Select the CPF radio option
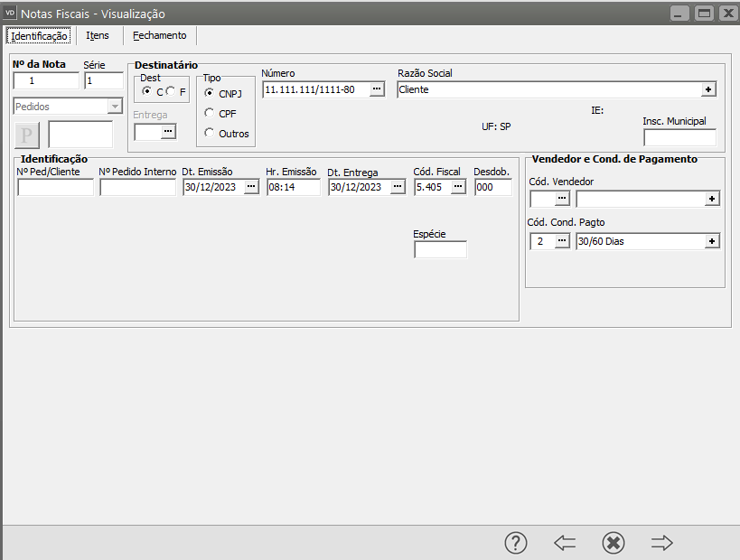 [x=210, y=114]
